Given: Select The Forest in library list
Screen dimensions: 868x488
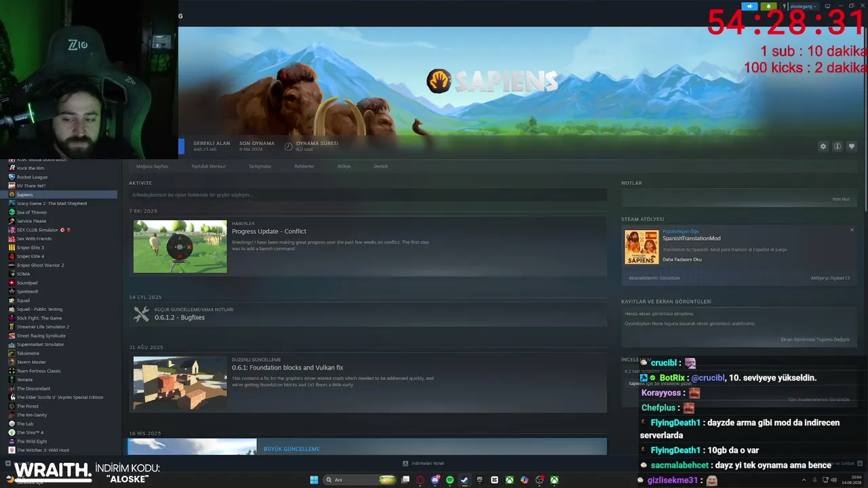Looking at the screenshot, I should (x=28, y=406).
